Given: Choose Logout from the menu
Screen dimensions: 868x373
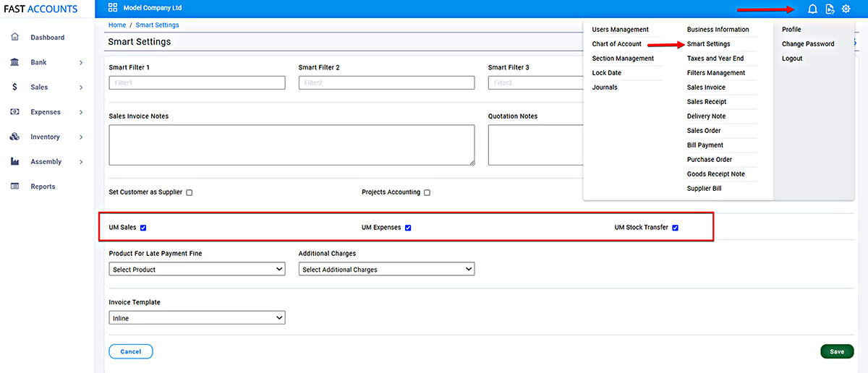Looking at the screenshot, I should (792, 59).
